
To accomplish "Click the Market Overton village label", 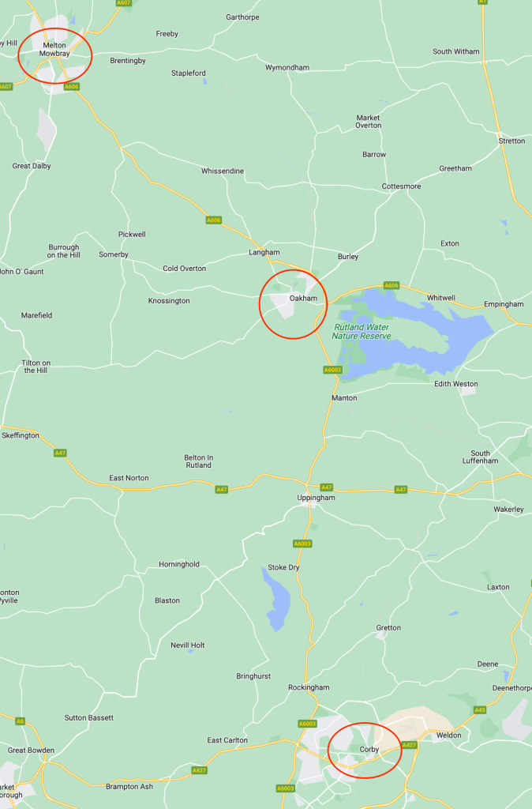I will [x=369, y=121].
